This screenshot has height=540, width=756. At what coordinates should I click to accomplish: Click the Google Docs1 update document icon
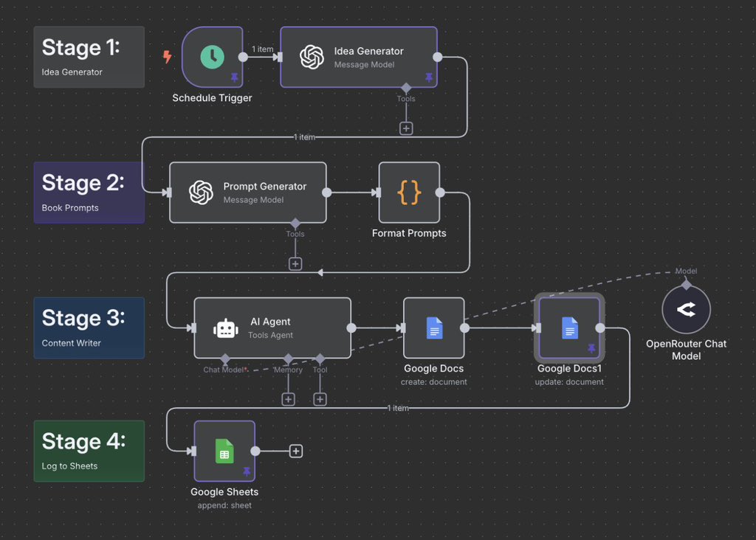pyautogui.click(x=569, y=329)
